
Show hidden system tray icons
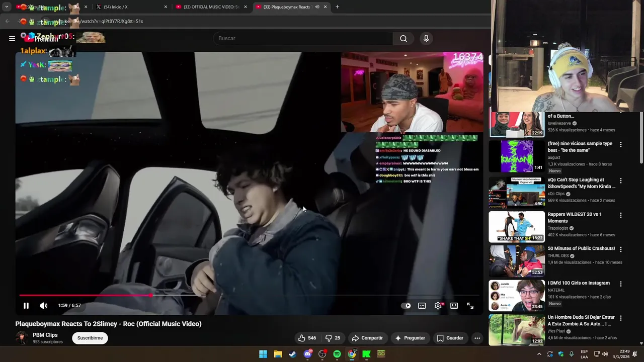tap(539, 354)
